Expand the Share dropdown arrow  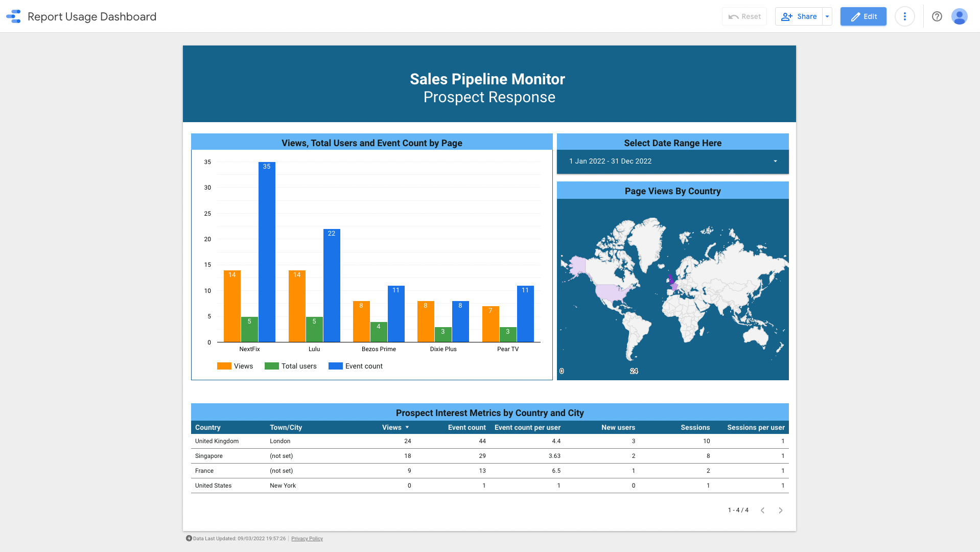(827, 16)
